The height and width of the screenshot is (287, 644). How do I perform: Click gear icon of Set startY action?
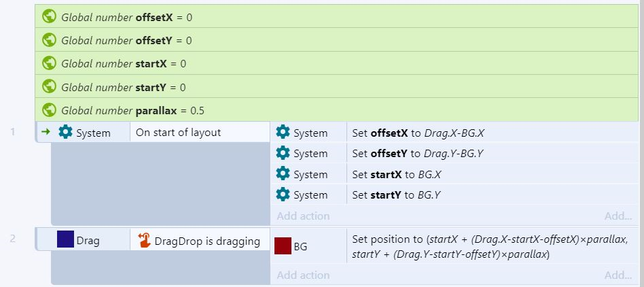[x=283, y=194]
